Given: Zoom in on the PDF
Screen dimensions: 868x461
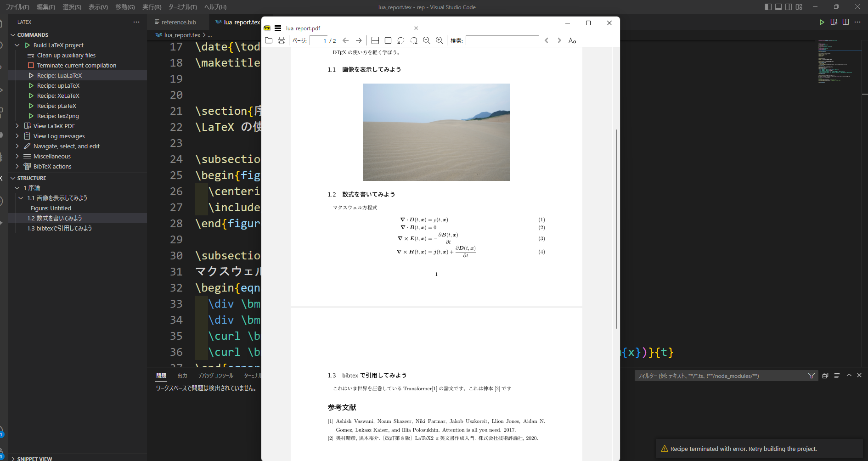Looking at the screenshot, I should click(x=440, y=40).
